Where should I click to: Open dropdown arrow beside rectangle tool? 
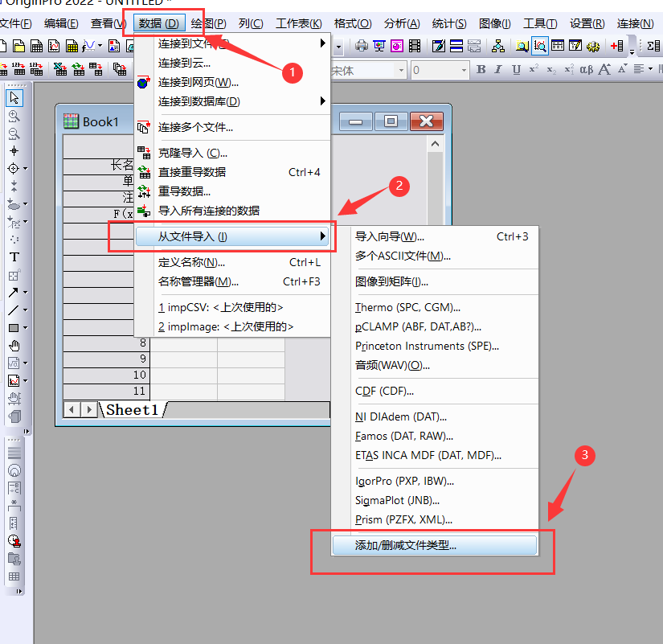point(26,328)
